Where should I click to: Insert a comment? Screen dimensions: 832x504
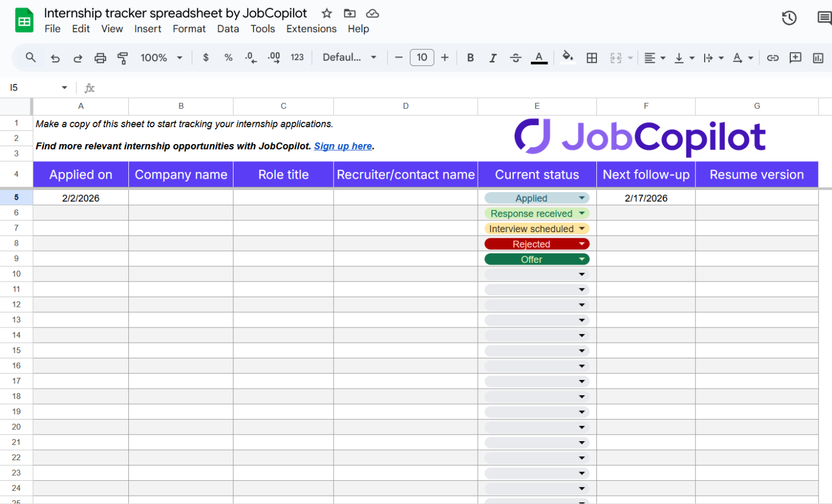[796, 57]
